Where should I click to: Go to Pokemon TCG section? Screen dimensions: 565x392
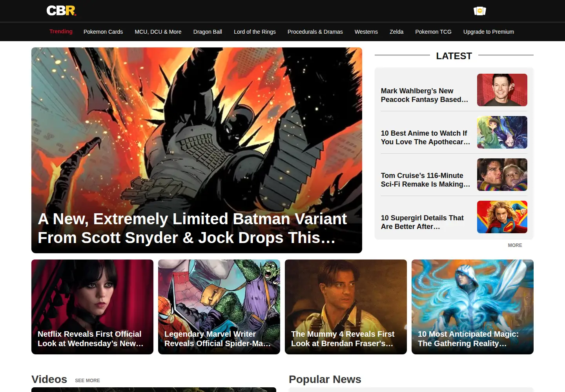point(433,32)
